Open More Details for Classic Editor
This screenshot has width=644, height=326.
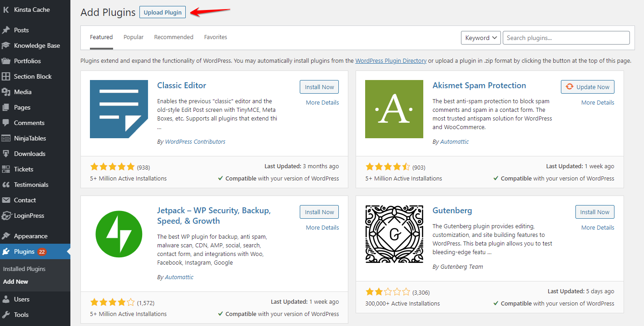pos(322,102)
